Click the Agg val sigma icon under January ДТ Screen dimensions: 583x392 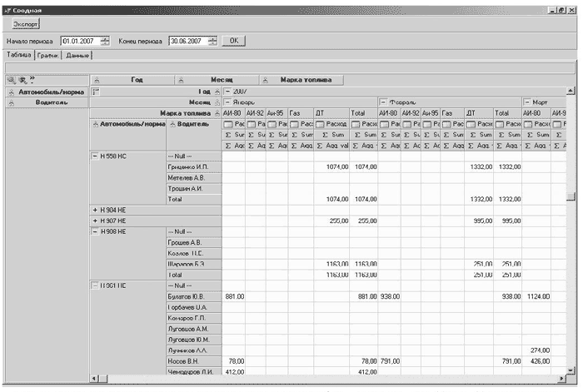pyautogui.click(x=320, y=146)
